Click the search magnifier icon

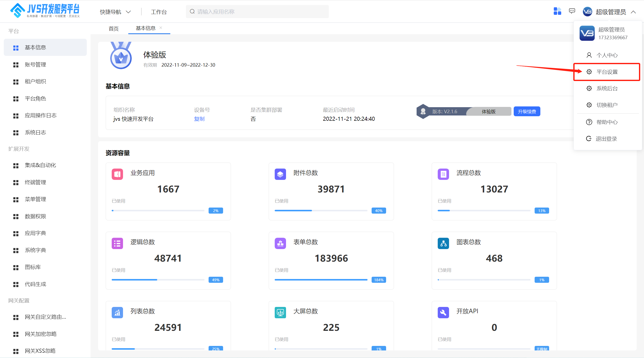[x=192, y=12]
